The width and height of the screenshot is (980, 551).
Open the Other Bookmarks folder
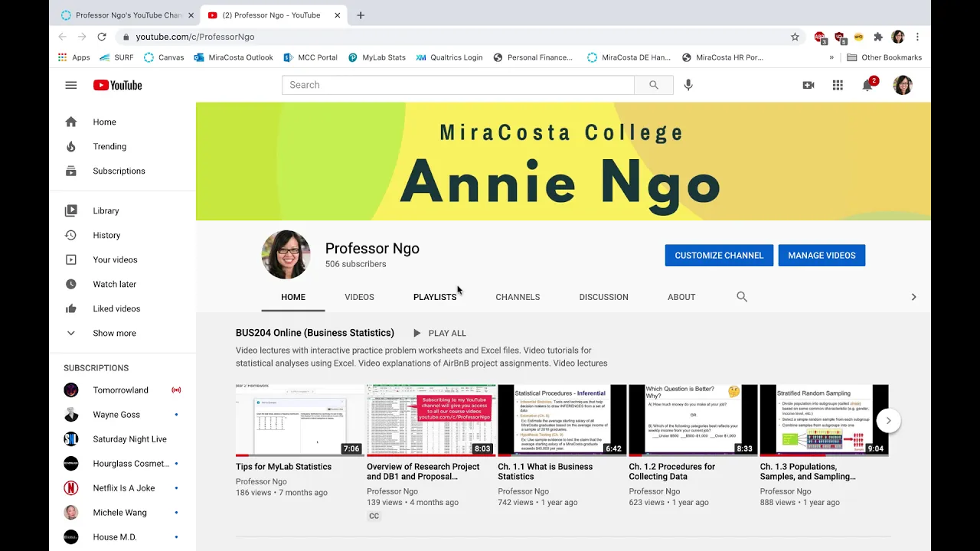(x=884, y=57)
